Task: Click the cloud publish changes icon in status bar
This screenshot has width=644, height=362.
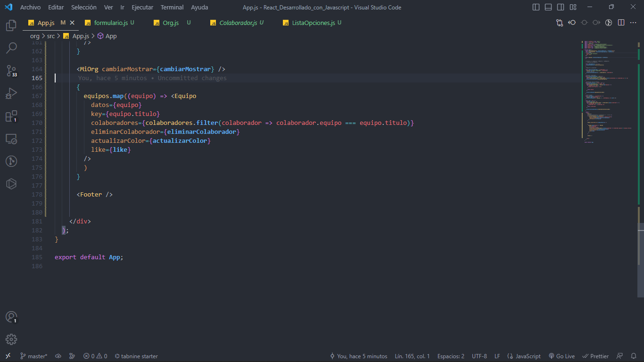Action: click(58, 356)
